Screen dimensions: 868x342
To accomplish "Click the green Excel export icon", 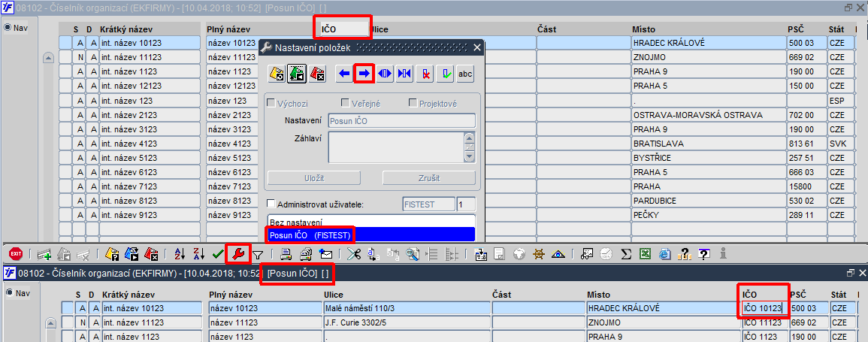I will (645, 254).
